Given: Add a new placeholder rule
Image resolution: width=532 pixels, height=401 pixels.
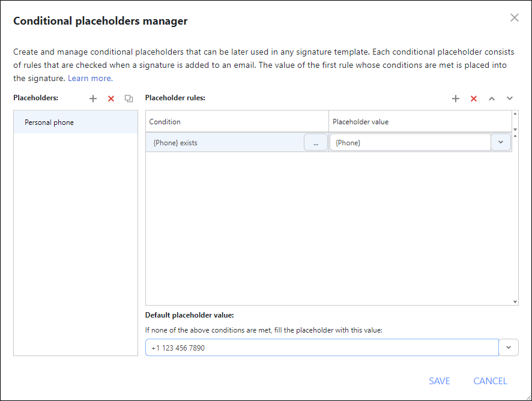Looking at the screenshot, I should pyautogui.click(x=456, y=98).
